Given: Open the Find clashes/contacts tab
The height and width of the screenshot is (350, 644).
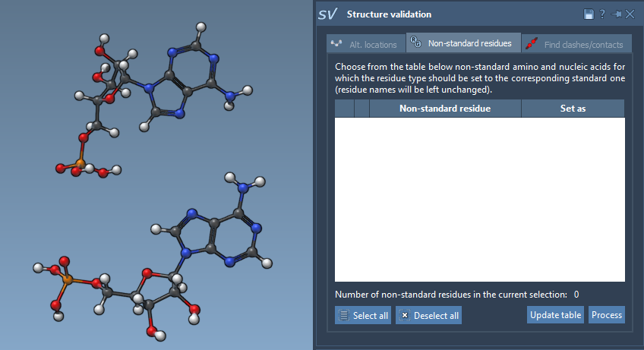Looking at the screenshot, I should tap(576, 44).
